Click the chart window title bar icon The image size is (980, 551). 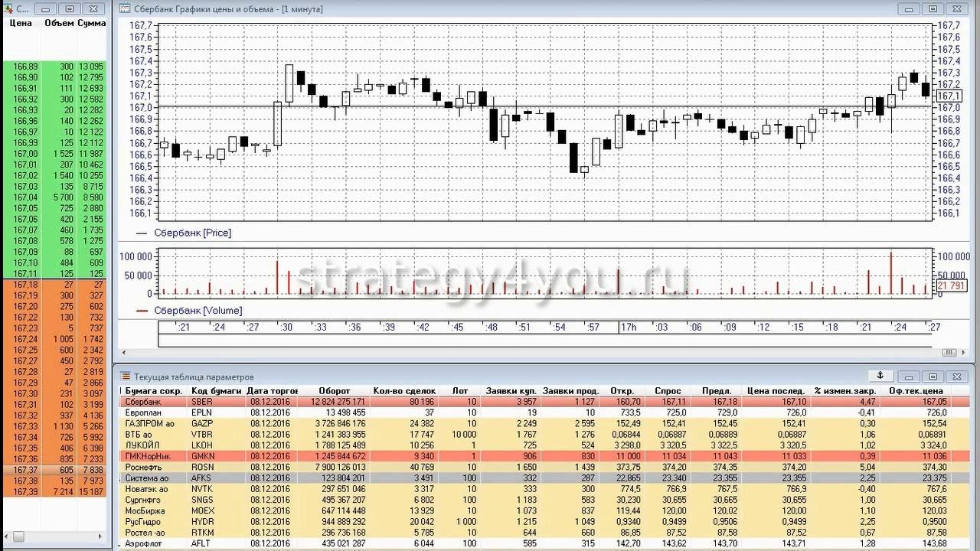pos(124,9)
